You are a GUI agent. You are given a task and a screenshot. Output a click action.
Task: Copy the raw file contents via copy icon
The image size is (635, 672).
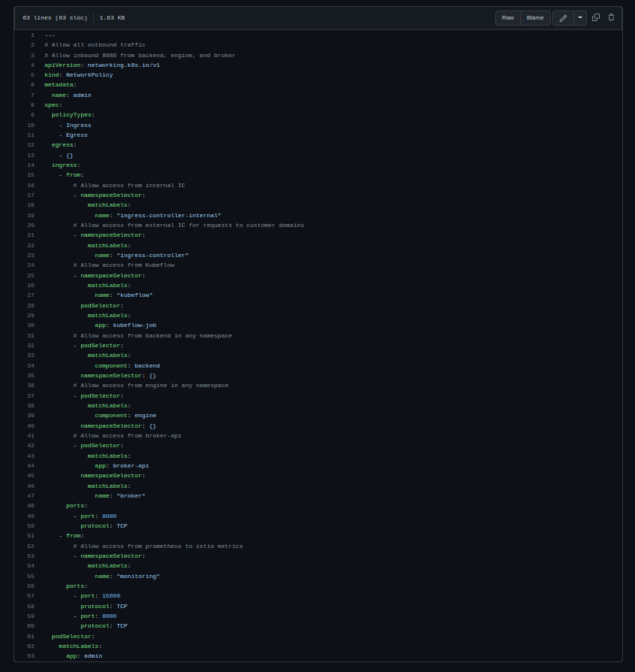595,17
